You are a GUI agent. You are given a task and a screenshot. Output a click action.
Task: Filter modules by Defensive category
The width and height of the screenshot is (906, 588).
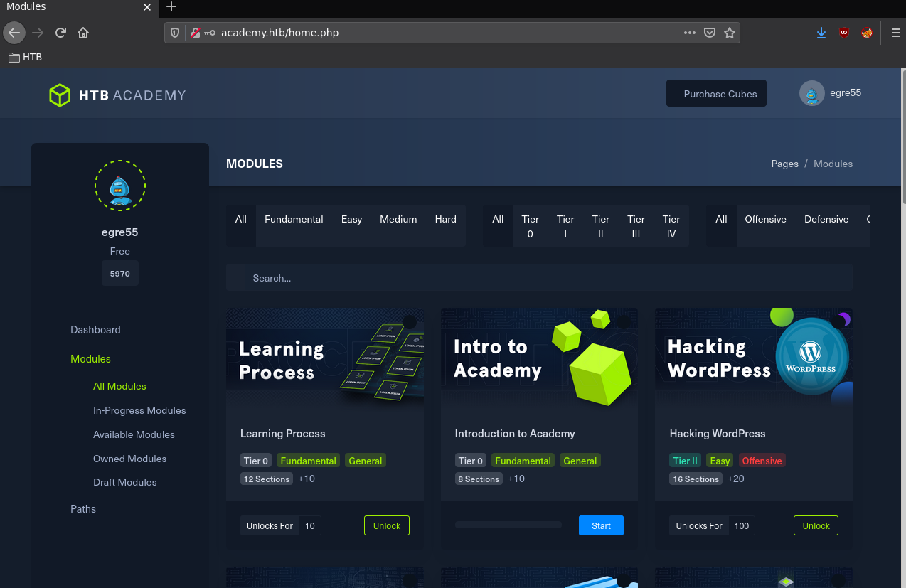point(826,219)
